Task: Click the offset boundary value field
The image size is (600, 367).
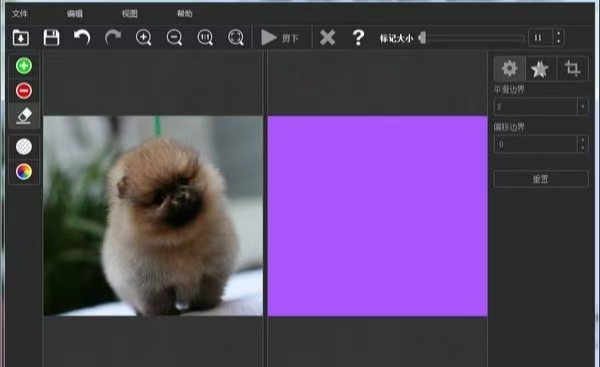Action: pyautogui.click(x=536, y=144)
